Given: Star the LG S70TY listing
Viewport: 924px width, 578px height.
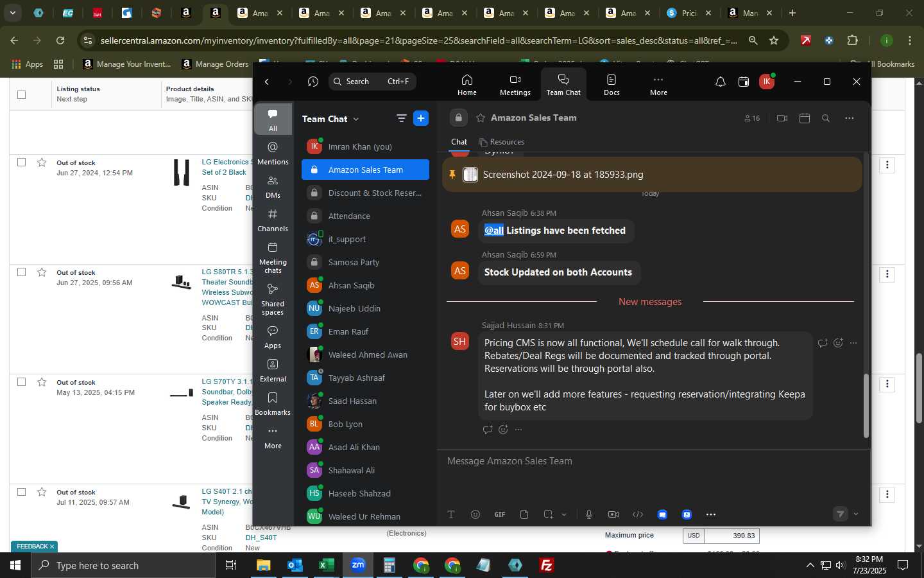Looking at the screenshot, I should 42,381.
